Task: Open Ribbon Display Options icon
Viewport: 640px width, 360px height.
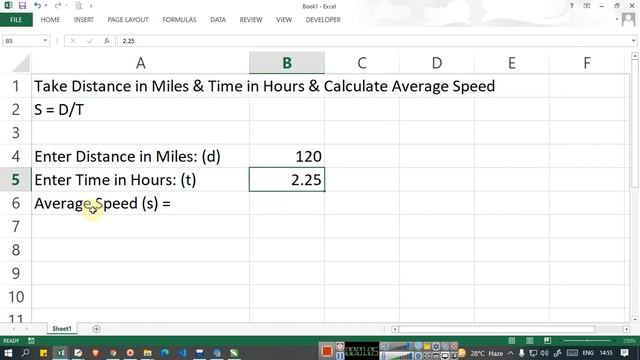Action: [587, 6]
